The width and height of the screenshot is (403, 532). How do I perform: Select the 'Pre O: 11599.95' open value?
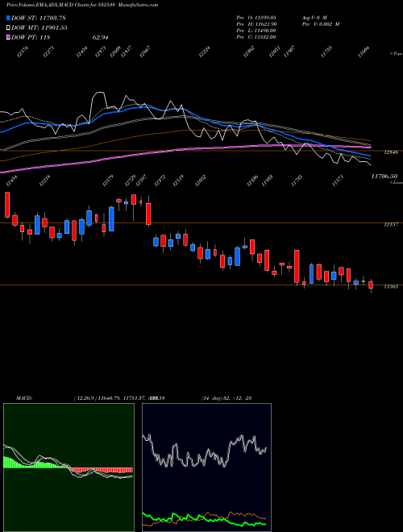256,17
